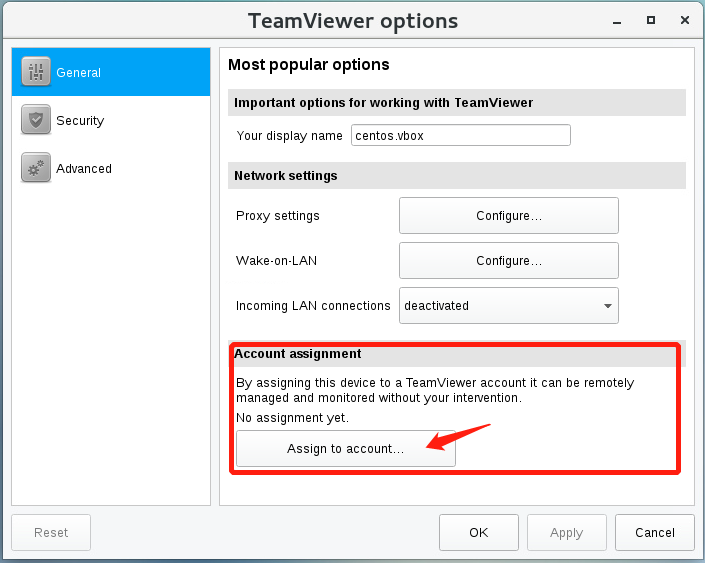Open Wake-on-LAN Configure button
The height and width of the screenshot is (563, 705).
[x=509, y=261]
